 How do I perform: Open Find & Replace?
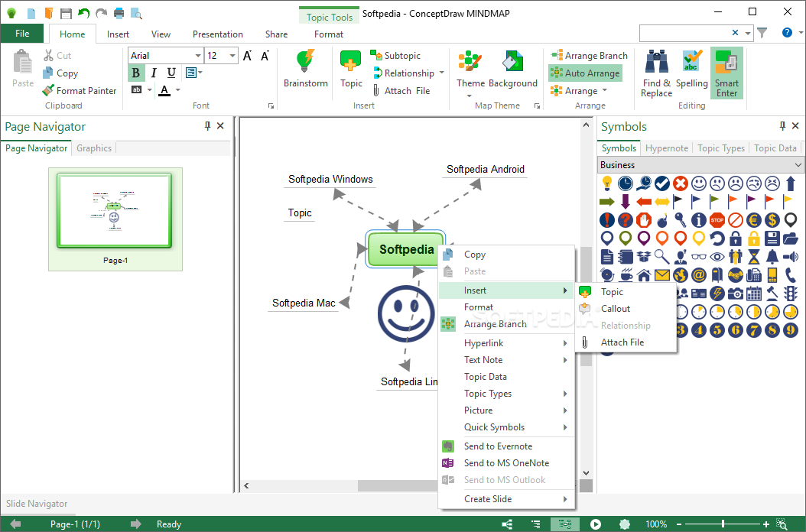pyautogui.click(x=656, y=73)
